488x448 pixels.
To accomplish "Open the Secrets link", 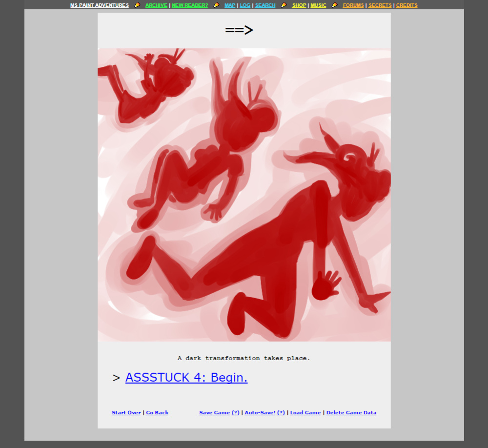I will point(380,5).
